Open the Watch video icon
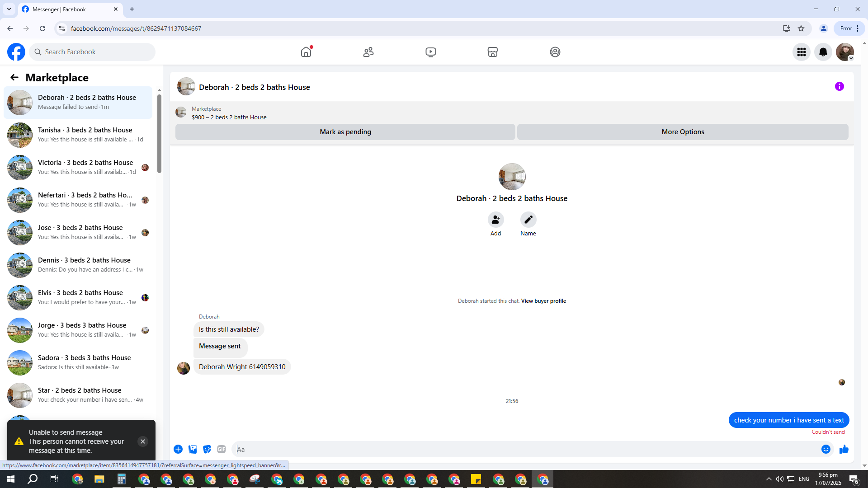The width and height of the screenshot is (868, 488). (x=431, y=52)
